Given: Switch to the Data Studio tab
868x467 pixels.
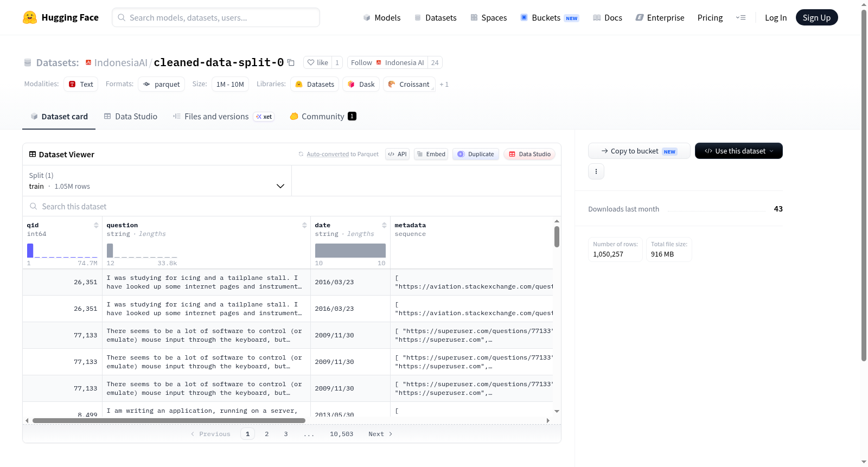Looking at the screenshot, I should 131,117.
